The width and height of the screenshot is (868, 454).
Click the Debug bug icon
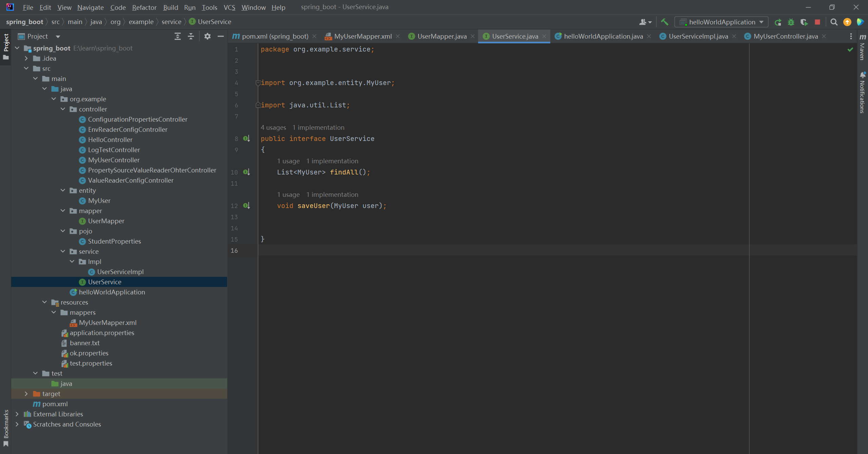pos(791,22)
